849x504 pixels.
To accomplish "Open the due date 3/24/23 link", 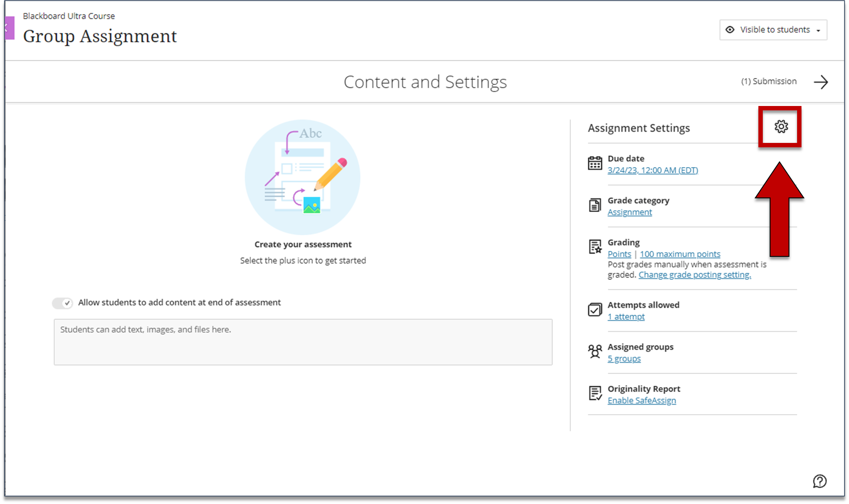I will click(x=653, y=170).
